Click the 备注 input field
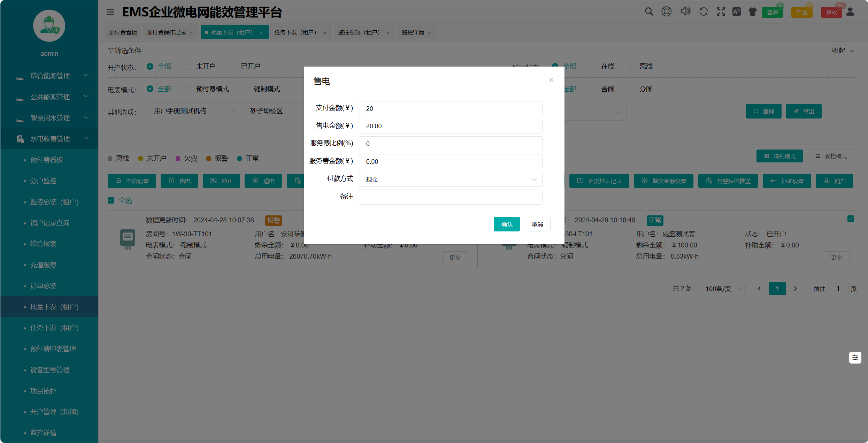 tap(450, 197)
